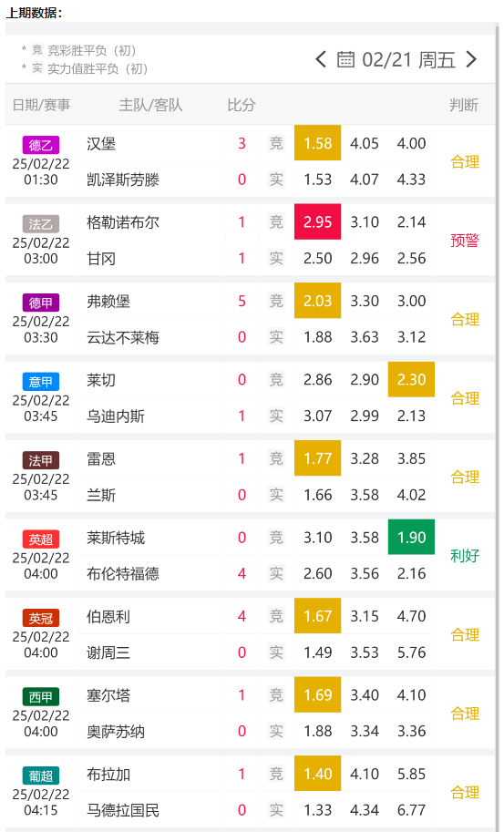This screenshot has height=832, width=504.
Task: Select the 02/21 周五 date text
Action: coord(408,60)
